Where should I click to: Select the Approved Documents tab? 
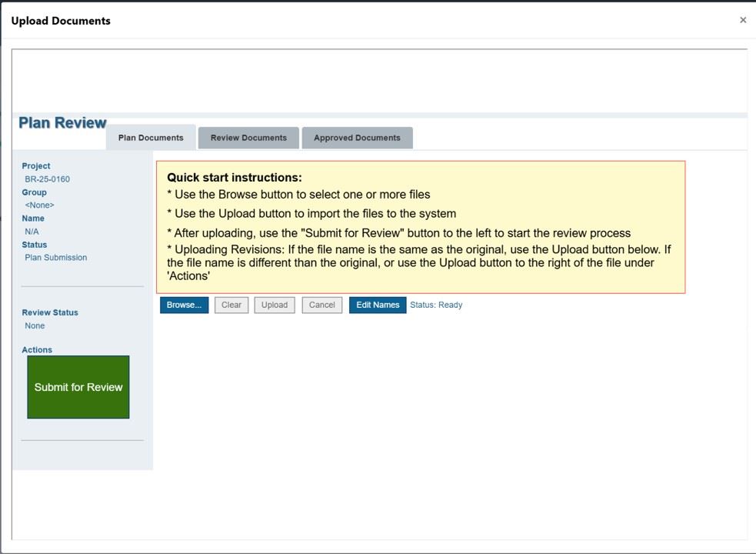click(357, 138)
